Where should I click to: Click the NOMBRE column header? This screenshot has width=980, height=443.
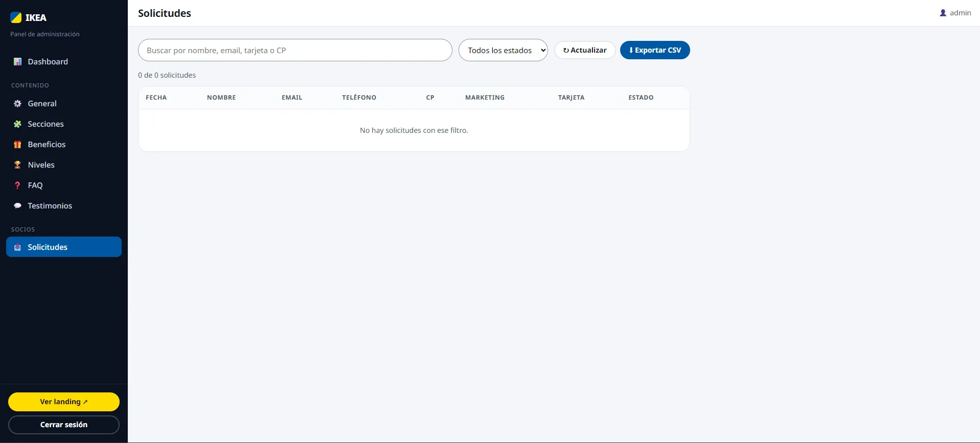pos(221,98)
